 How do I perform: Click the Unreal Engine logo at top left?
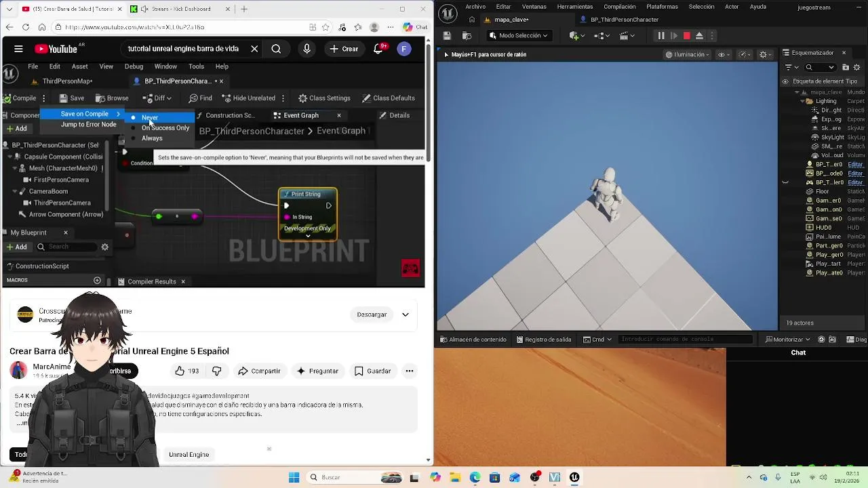[x=447, y=12]
